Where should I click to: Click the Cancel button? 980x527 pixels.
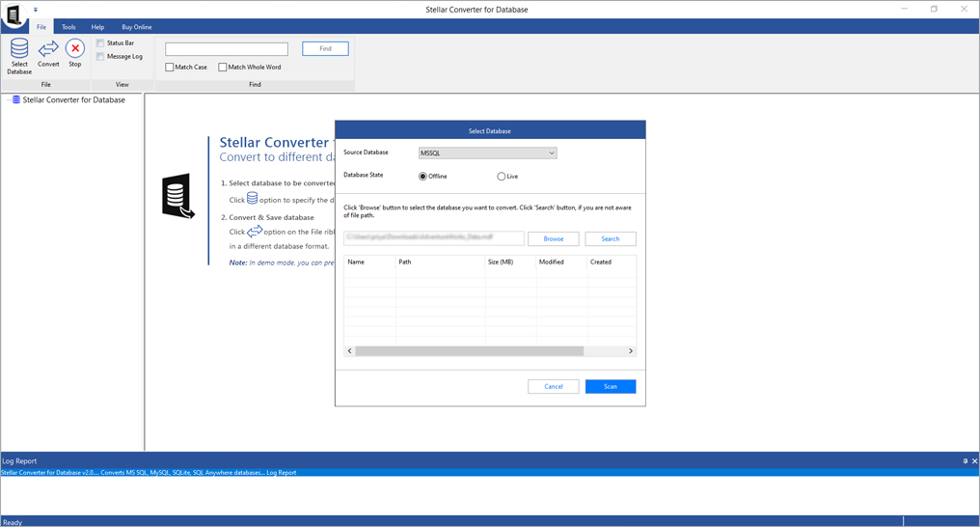coord(553,386)
